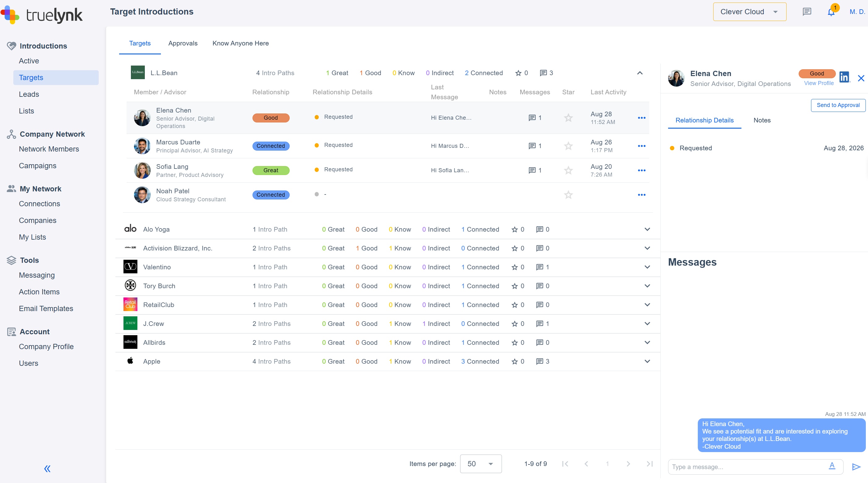Open the M. D. user menu
Screen dimensions: 868x483
pyautogui.click(x=857, y=12)
